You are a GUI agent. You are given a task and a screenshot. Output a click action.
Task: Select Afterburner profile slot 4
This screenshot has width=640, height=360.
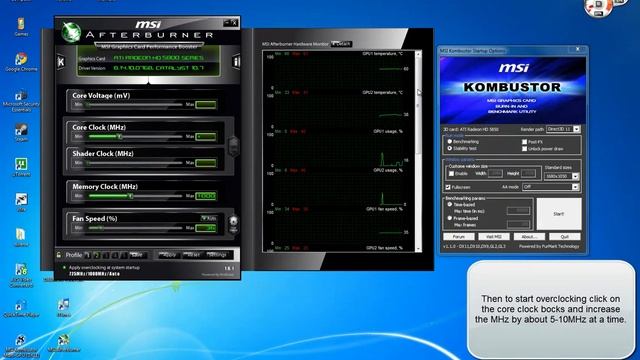point(115,255)
